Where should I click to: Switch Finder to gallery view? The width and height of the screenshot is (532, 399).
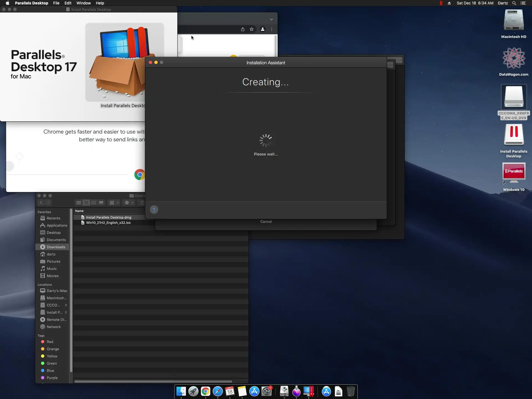pyautogui.click(x=101, y=203)
